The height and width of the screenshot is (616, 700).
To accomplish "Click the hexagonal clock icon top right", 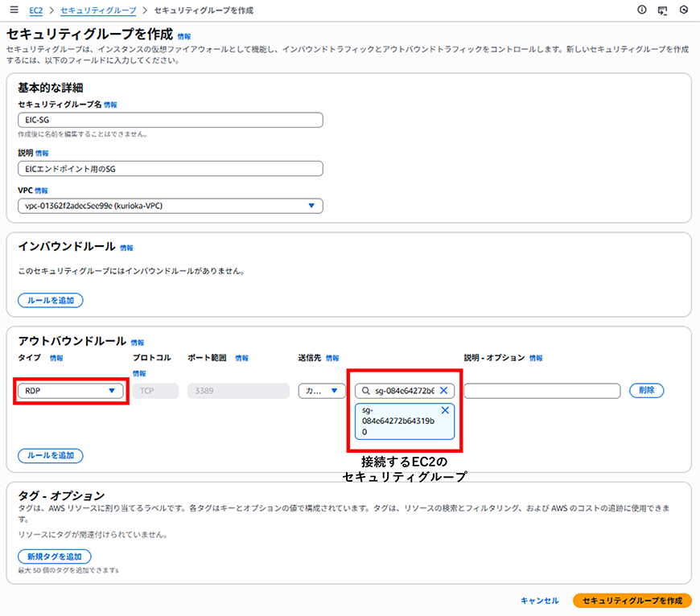I will pos(686,10).
